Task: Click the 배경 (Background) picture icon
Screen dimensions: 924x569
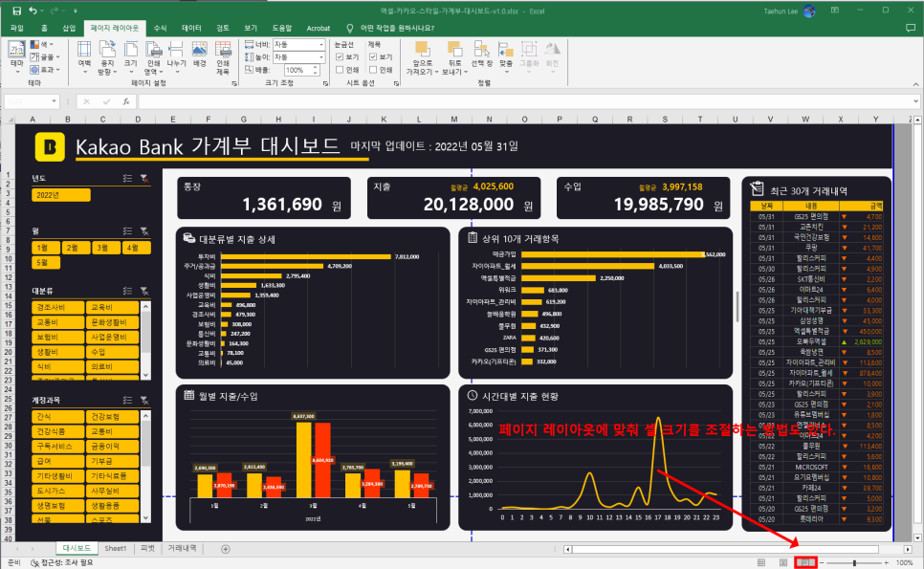Action: point(200,50)
